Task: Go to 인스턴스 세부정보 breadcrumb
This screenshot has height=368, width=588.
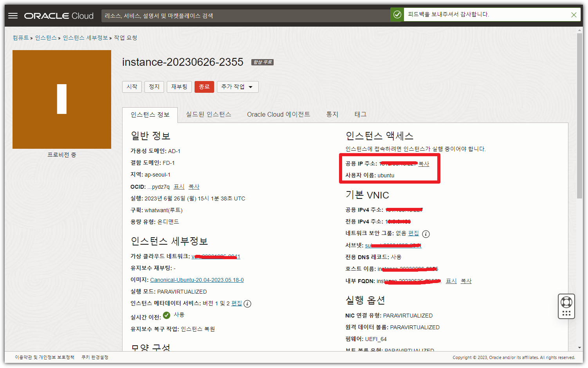Action: (85, 38)
